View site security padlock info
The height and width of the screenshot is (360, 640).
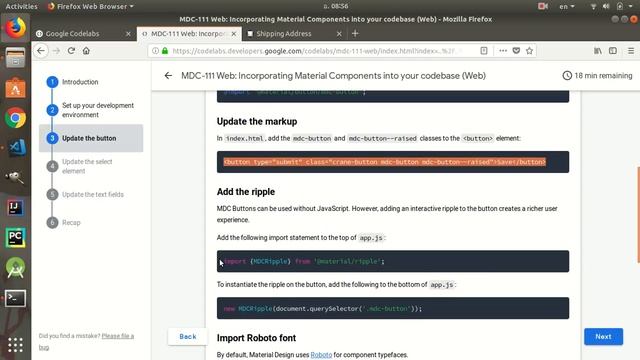point(165,51)
